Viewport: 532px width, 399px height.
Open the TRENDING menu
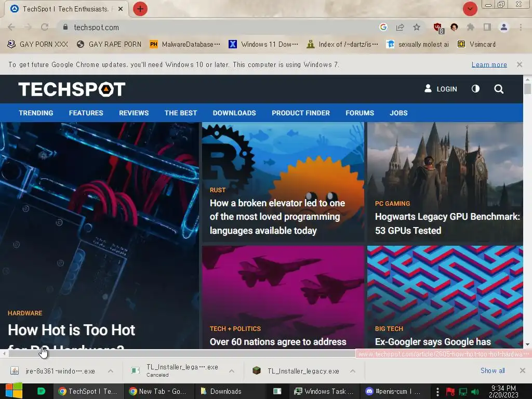36,113
